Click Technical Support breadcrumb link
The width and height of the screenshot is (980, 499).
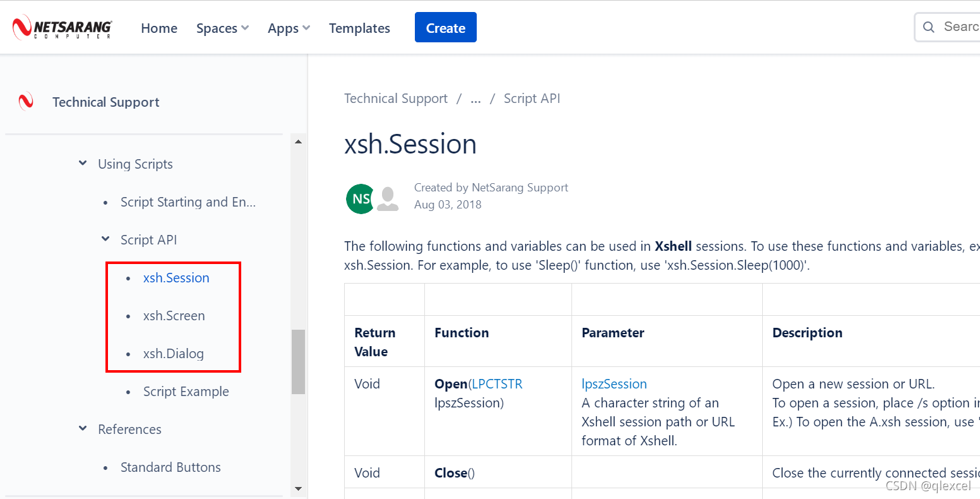(x=396, y=99)
